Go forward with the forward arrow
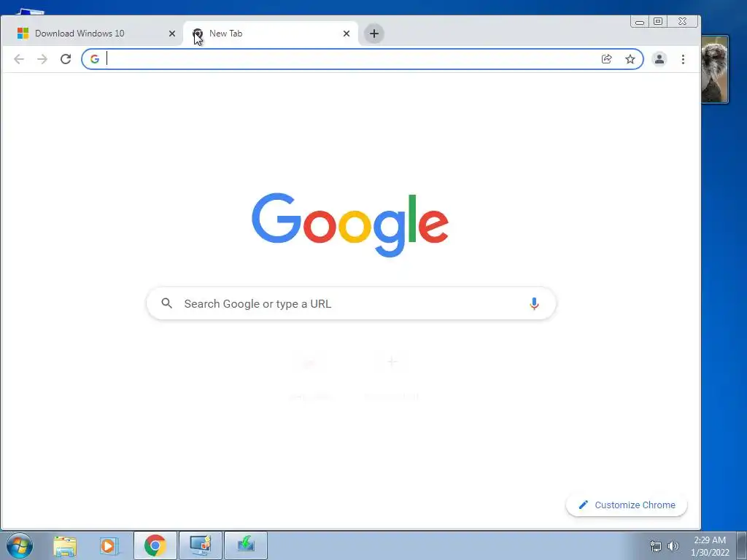The height and width of the screenshot is (560, 747). coord(42,59)
